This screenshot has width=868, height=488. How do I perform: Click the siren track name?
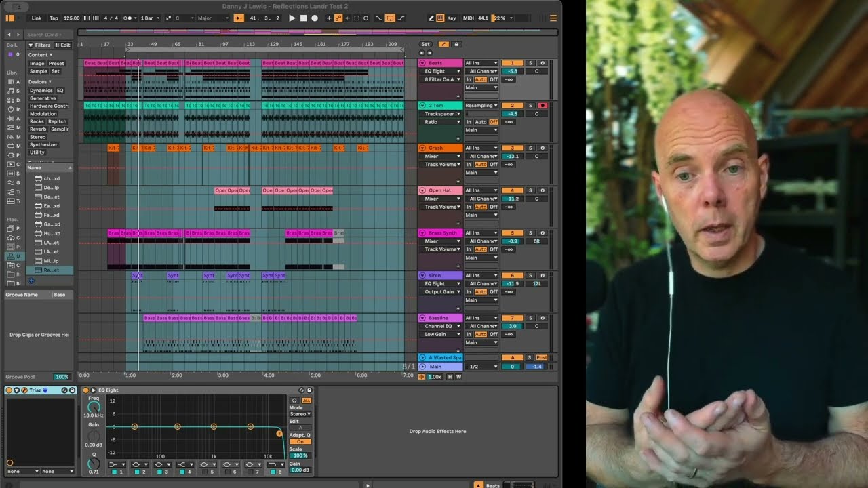tap(435, 276)
